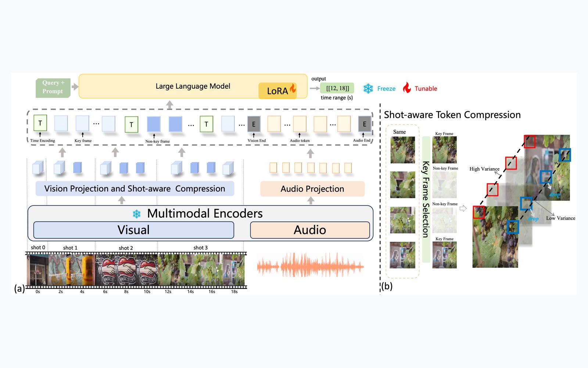Image resolution: width=588 pixels, height=368 pixels.
Task: Select the gray Vision End E token
Action: point(254,124)
